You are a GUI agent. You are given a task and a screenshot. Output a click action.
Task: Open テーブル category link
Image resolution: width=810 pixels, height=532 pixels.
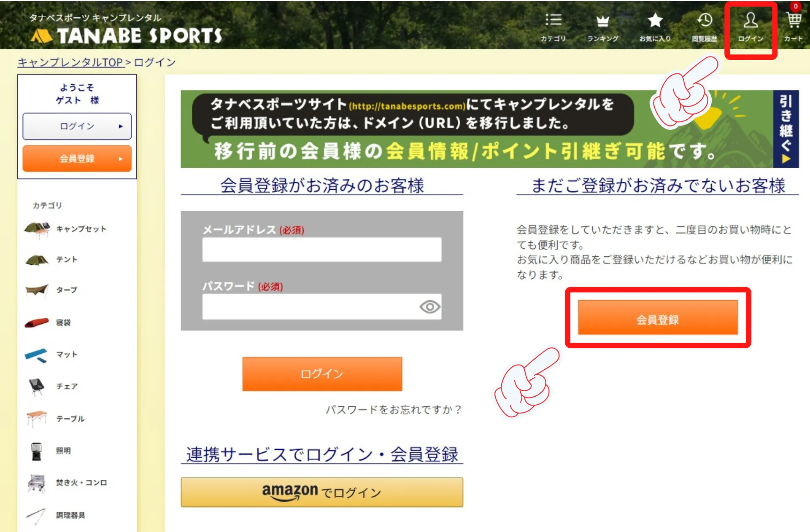click(x=70, y=419)
